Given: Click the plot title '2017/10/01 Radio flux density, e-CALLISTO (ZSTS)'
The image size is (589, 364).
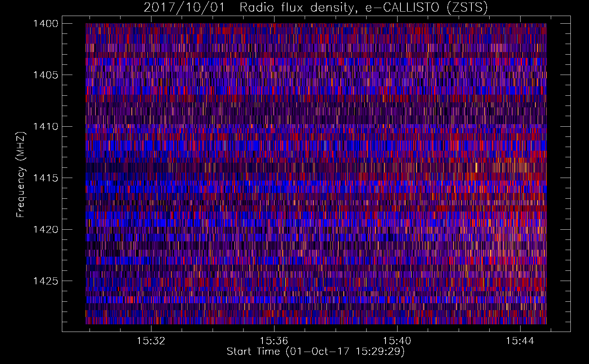Looking at the screenshot, I should pos(316,7).
